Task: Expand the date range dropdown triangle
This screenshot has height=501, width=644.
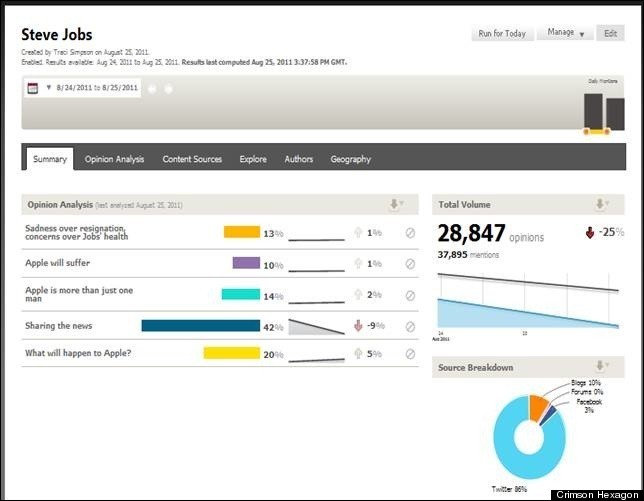Action: (48, 87)
